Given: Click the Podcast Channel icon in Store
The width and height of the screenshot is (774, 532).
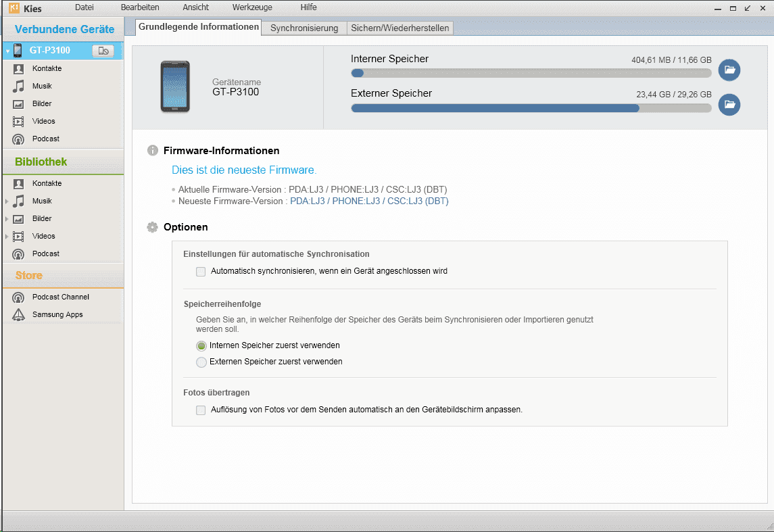Looking at the screenshot, I should coord(18,297).
